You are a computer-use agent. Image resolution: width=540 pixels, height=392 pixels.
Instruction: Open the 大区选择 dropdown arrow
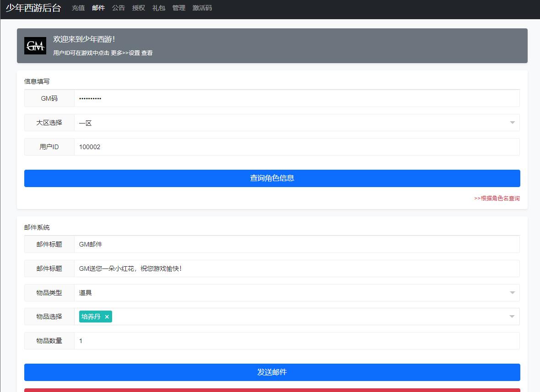coord(512,123)
